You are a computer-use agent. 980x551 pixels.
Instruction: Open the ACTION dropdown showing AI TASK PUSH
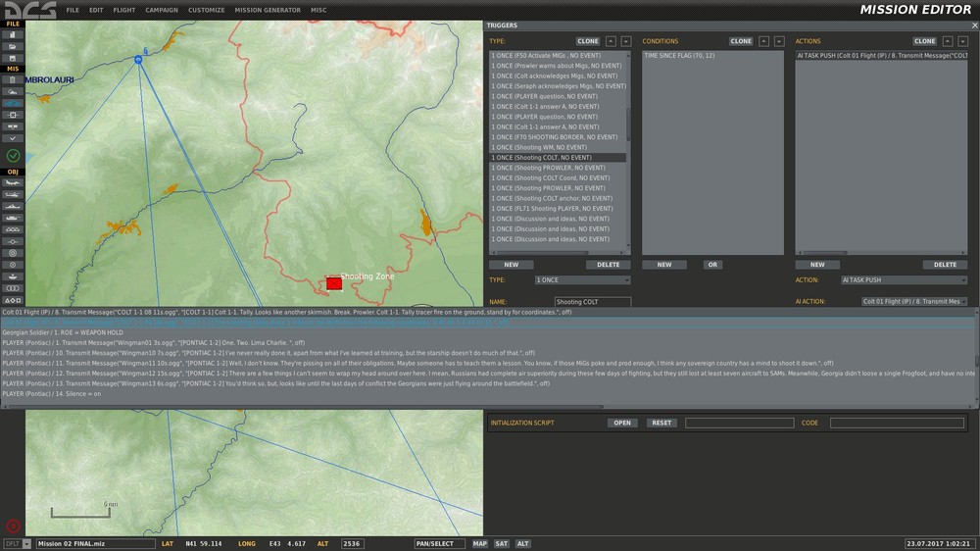(x=904, y=280)
